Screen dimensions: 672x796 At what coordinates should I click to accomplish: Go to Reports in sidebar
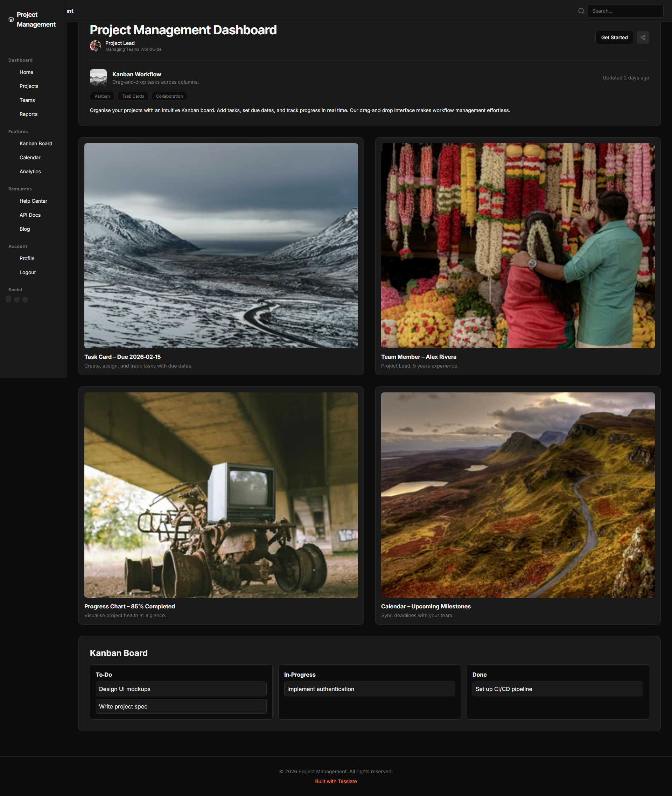[29, 114]
